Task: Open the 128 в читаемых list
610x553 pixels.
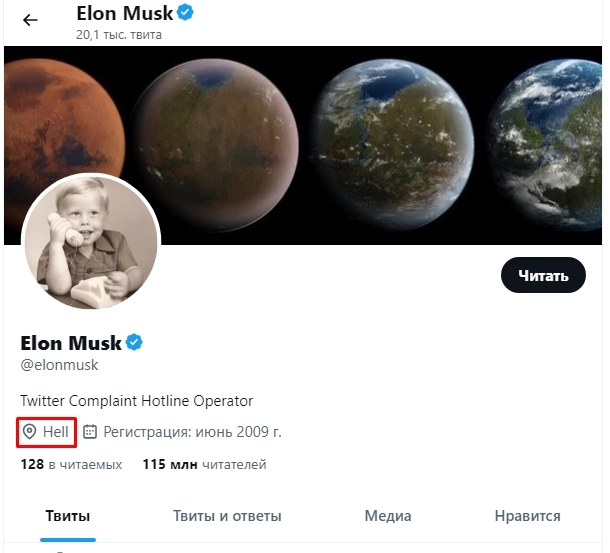Action: coord(71,464)
